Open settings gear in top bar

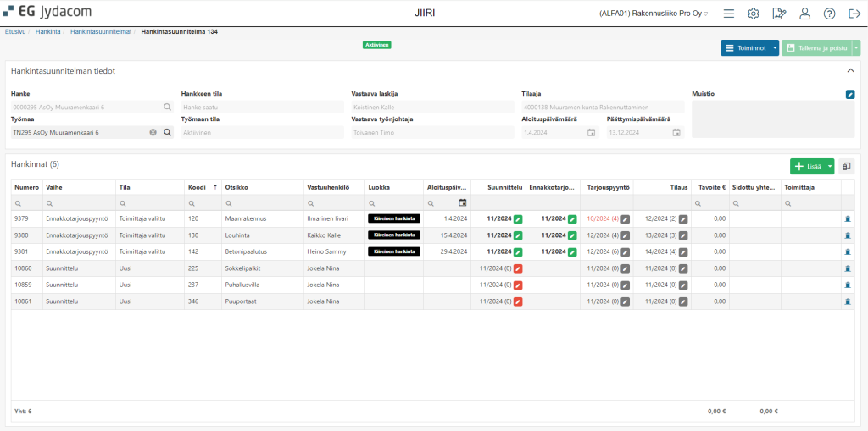tap(754, 14)
